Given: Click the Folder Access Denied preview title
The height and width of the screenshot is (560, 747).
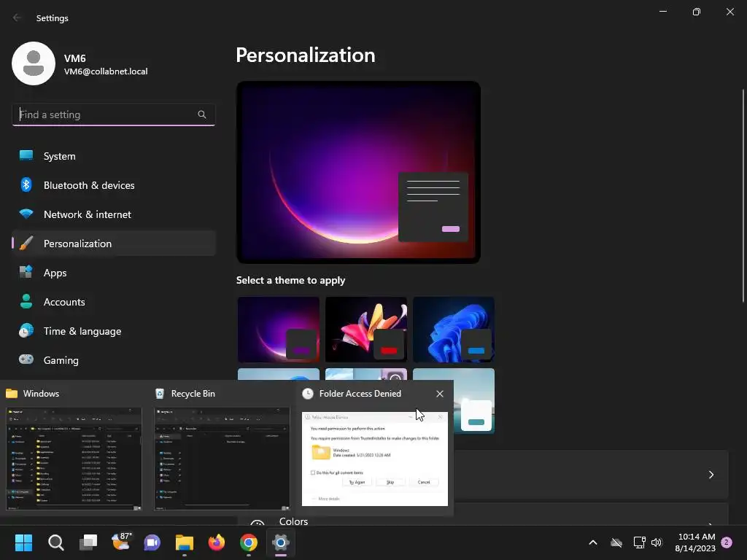Looking at the screenshot, I should [360, 394].
